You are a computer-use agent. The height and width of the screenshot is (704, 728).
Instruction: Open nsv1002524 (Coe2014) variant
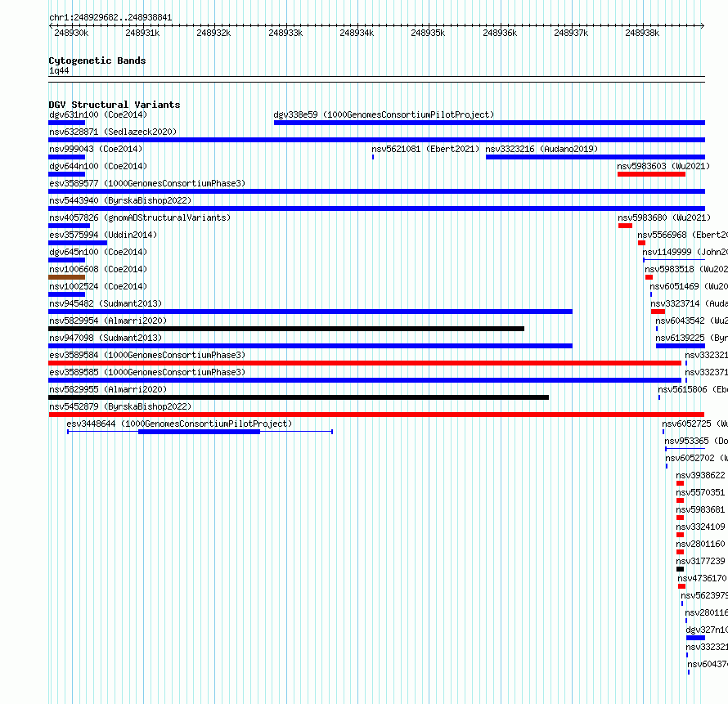67,294
